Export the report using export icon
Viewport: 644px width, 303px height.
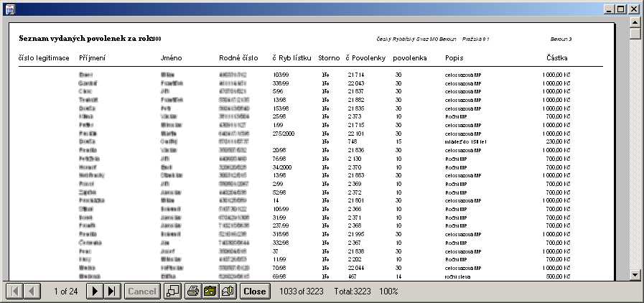pos(210,291)
